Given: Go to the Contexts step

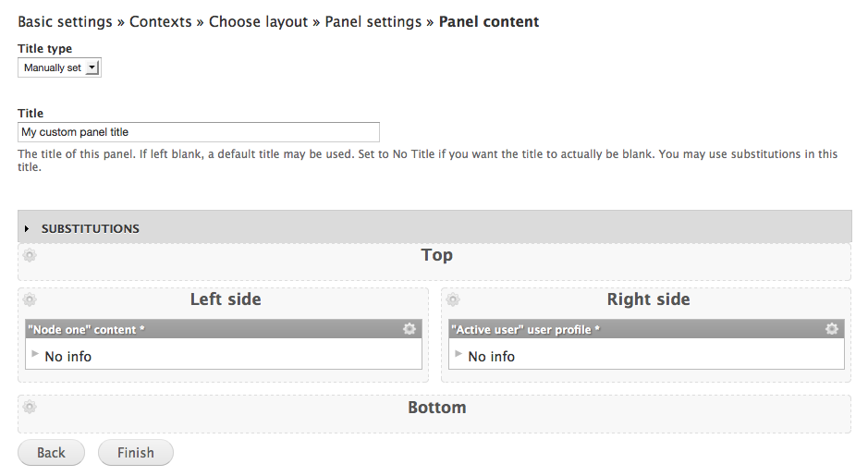Looking at the screenshot, I should [160, 21].
